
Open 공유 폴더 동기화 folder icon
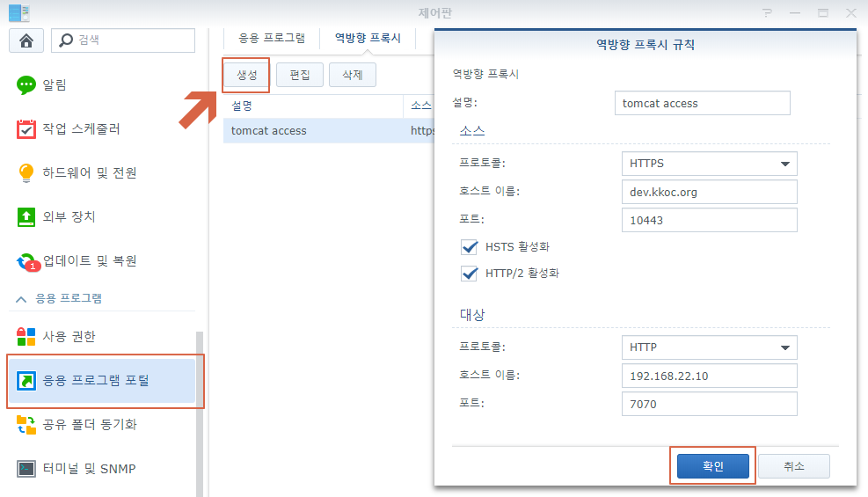tap(26, 425)
